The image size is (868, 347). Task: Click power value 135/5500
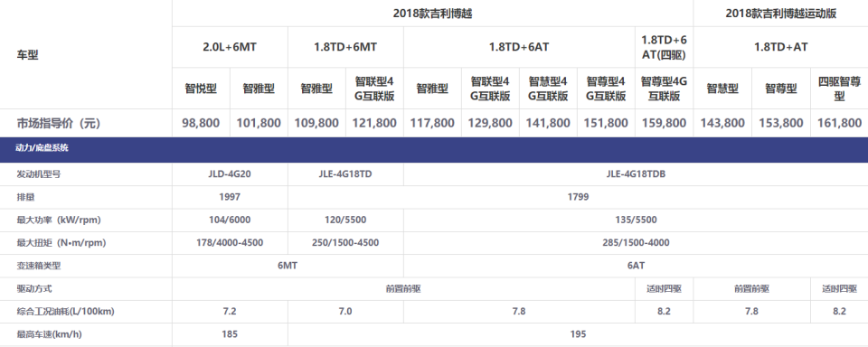click(x=636, y=220)
